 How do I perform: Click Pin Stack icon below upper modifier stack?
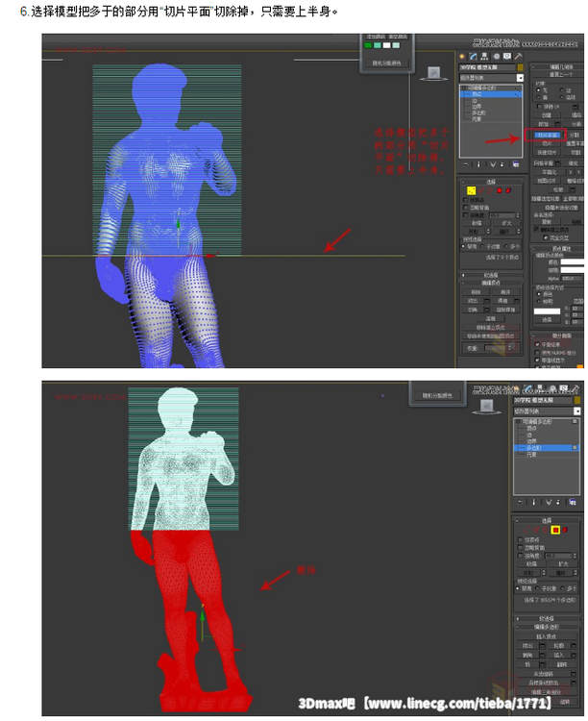click(x=465, y=164)
